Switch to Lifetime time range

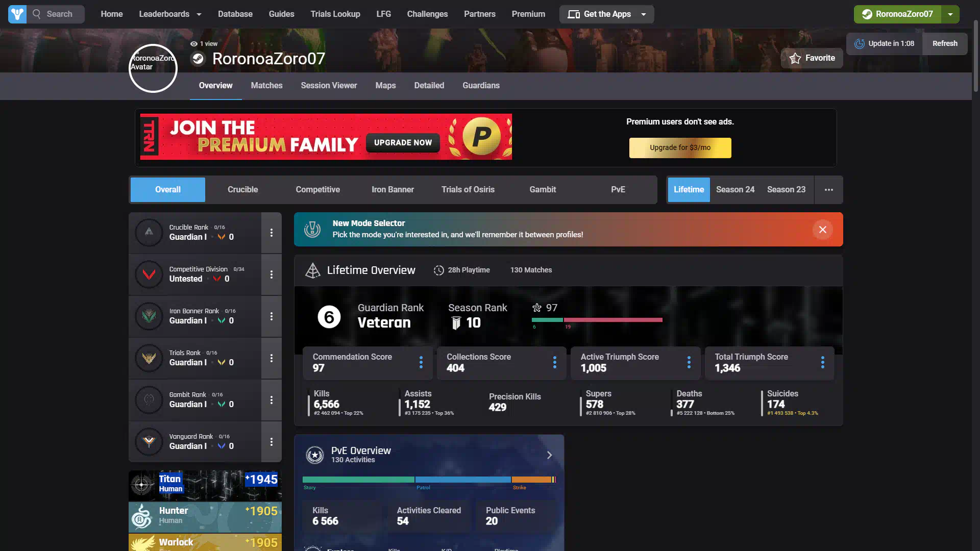(x=689, y=190)
